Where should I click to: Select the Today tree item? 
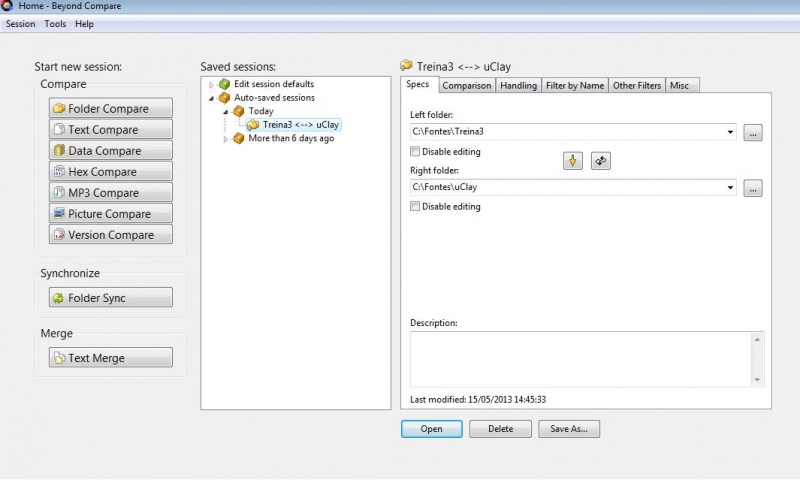pyautogui.click(x=261, y=111)
